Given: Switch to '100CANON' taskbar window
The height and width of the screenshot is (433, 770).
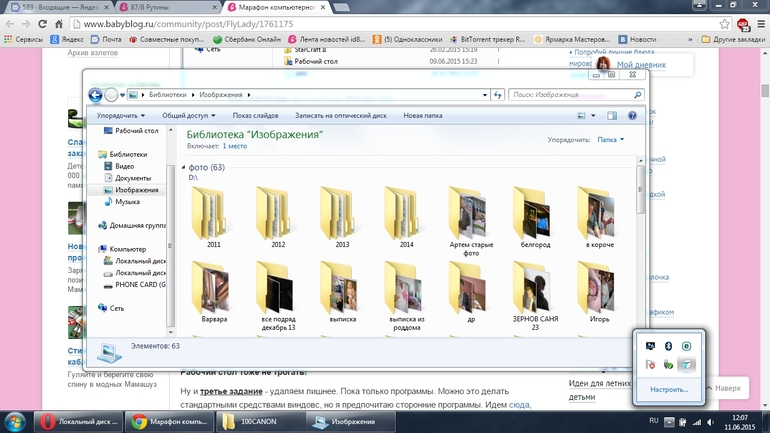Looking at the screenshot, I should [260, 422].
